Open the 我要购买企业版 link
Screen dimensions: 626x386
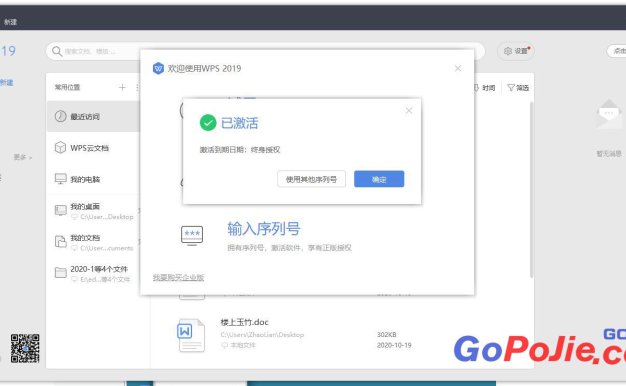point(178,277)
